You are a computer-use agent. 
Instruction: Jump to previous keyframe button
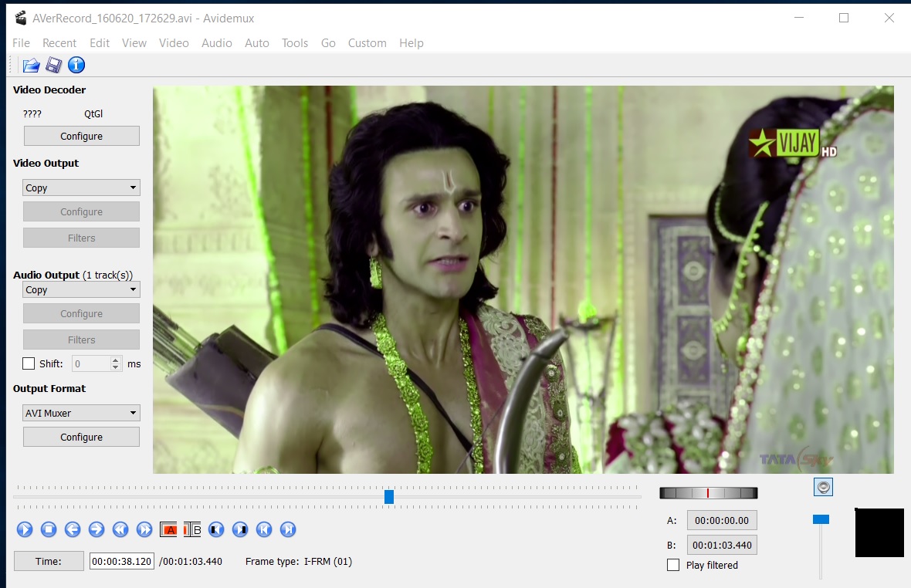pos(120,529)
